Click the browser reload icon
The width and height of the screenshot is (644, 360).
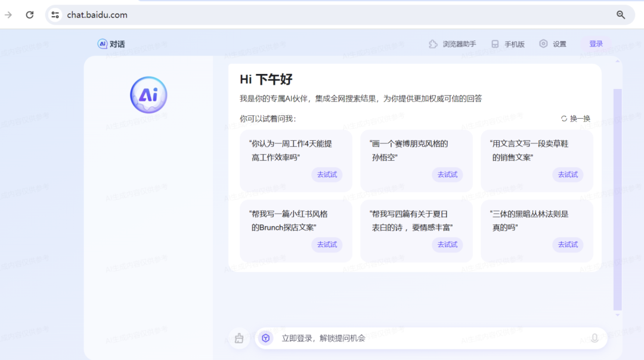[30, 15]
